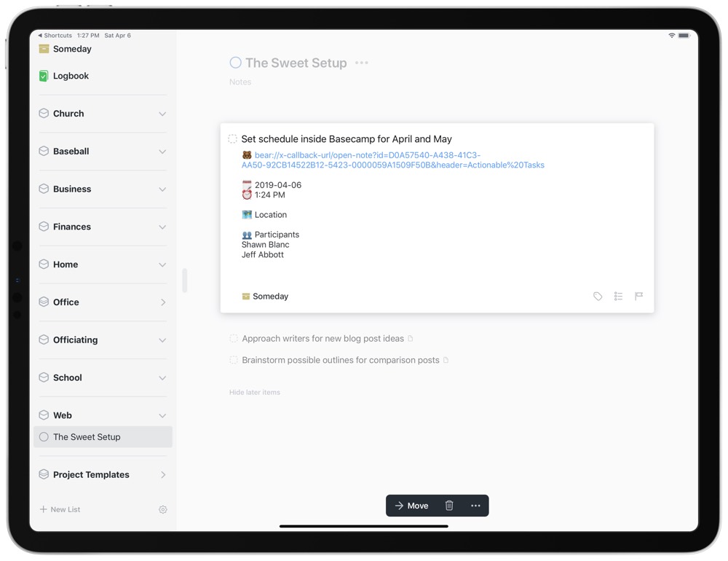728x561 pixels.
Task: Collapse the Web area chevron
Action: pyautogui.click(x=162, y=415)
